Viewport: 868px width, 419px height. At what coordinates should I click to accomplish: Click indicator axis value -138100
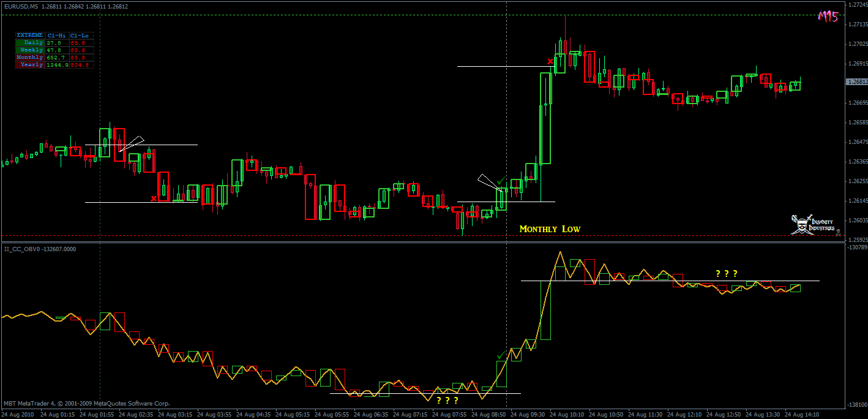pyautogui.click(x=858, y=405)
